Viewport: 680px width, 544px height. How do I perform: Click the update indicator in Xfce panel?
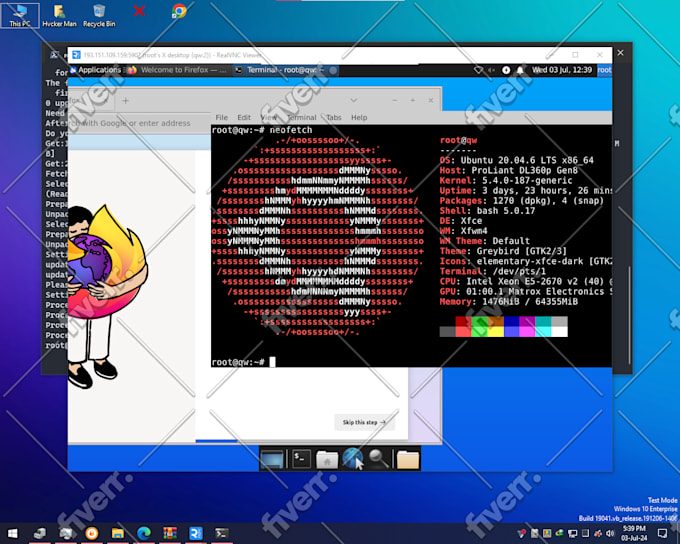point(506,70)
